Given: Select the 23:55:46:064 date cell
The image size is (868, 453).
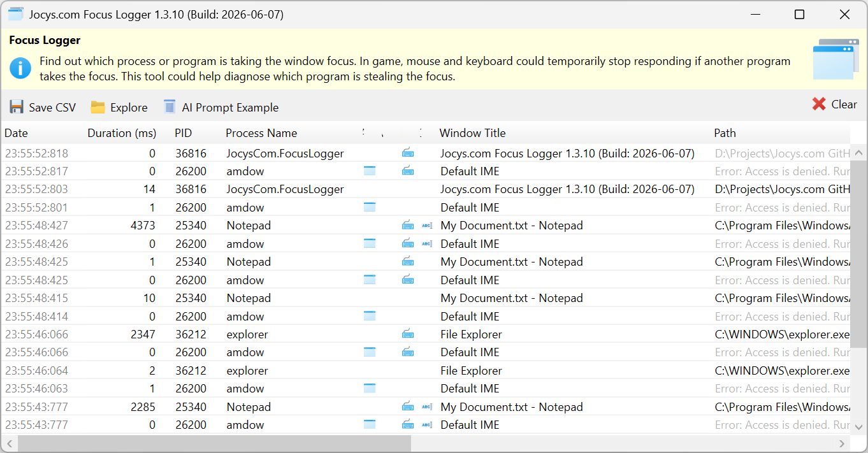Looking at the screenshot, I should click(36, 370).
